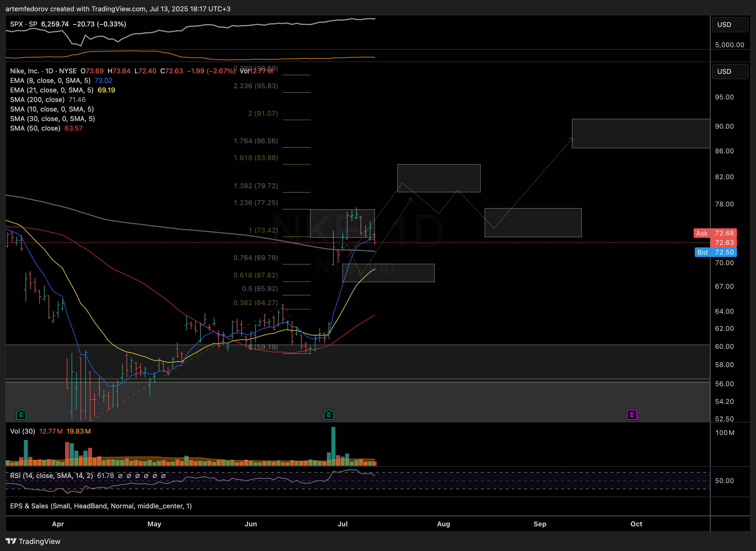Click the Fibonacci label 0.5 (65.92)
756x551 pixels.
click(260, 288)
